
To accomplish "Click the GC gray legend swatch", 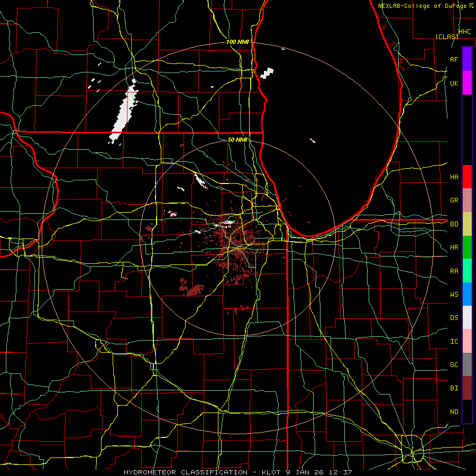I will (467, 364).
